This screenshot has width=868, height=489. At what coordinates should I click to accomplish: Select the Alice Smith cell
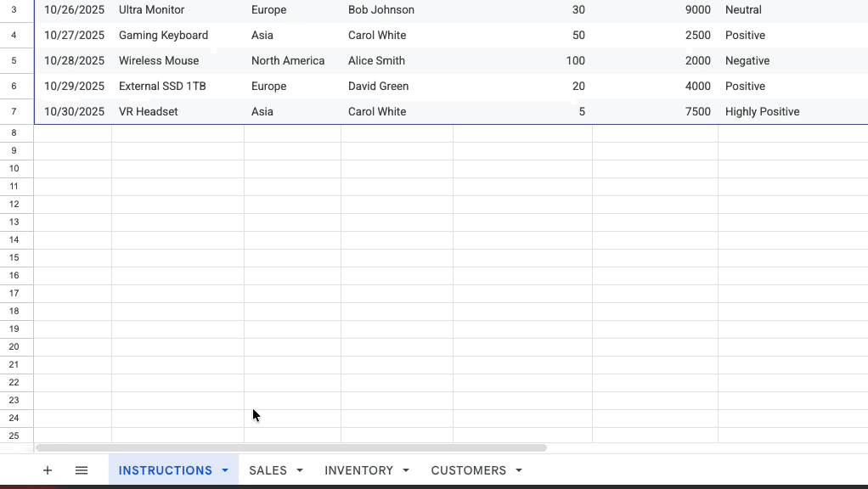pyautogui.click(x=397, y=61)
